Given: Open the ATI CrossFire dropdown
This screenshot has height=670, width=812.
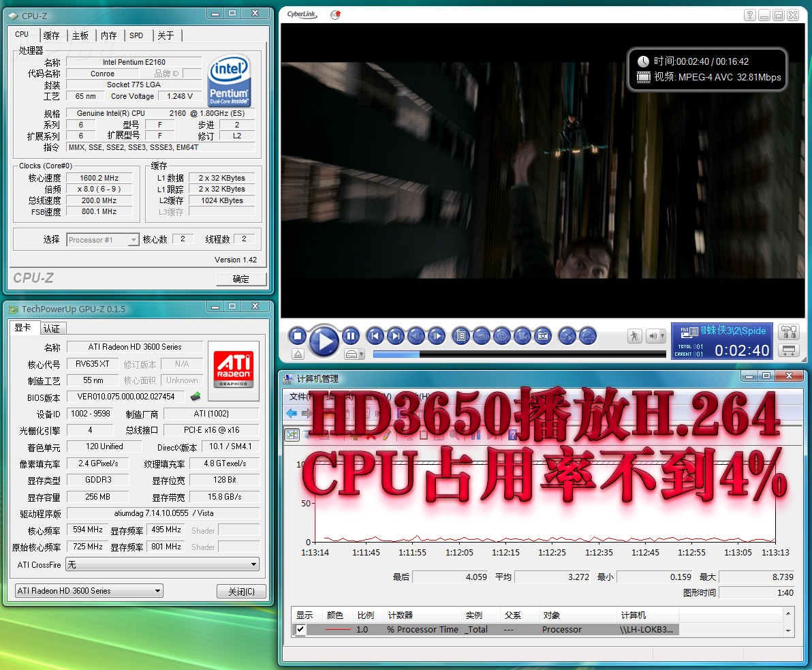Looking at the screenshot, I should pyautogui.click(x=163, y=564).
